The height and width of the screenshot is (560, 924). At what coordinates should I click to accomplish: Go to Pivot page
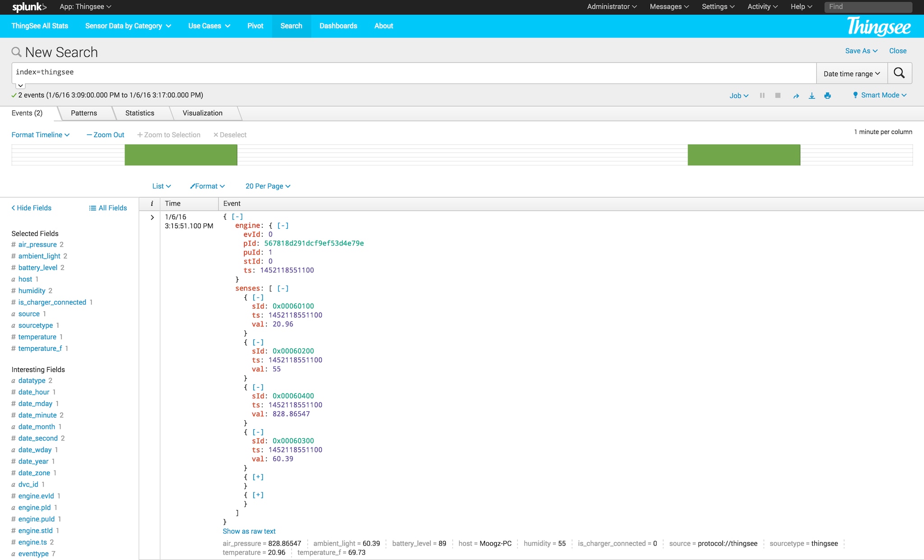(255, 26)
